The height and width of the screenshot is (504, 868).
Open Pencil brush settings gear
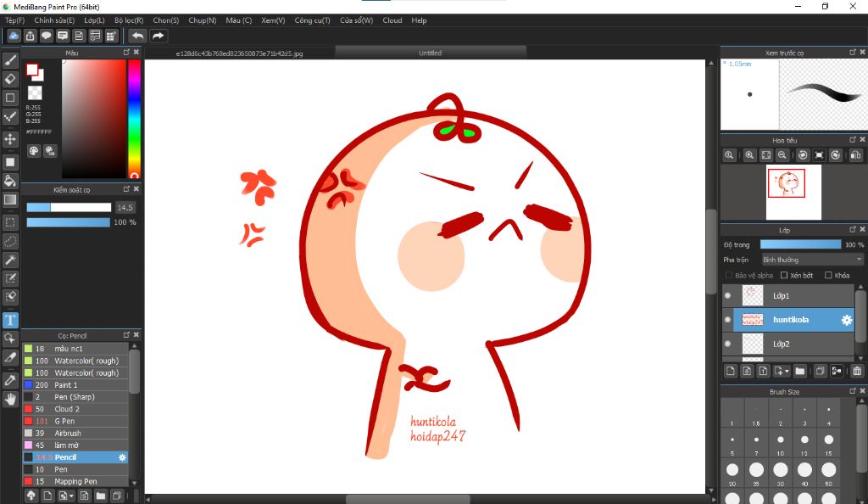(x=122, y=457)
